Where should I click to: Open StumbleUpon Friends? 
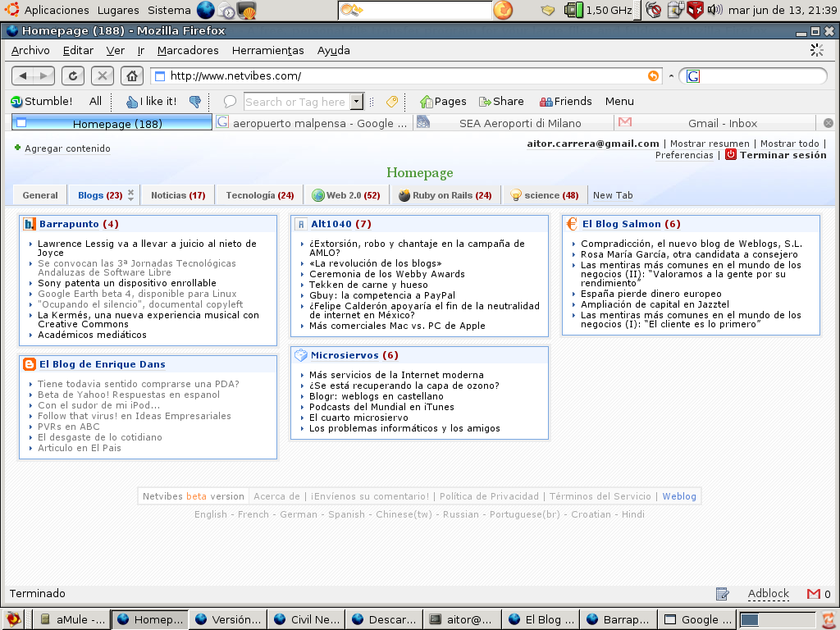(566, 101)
